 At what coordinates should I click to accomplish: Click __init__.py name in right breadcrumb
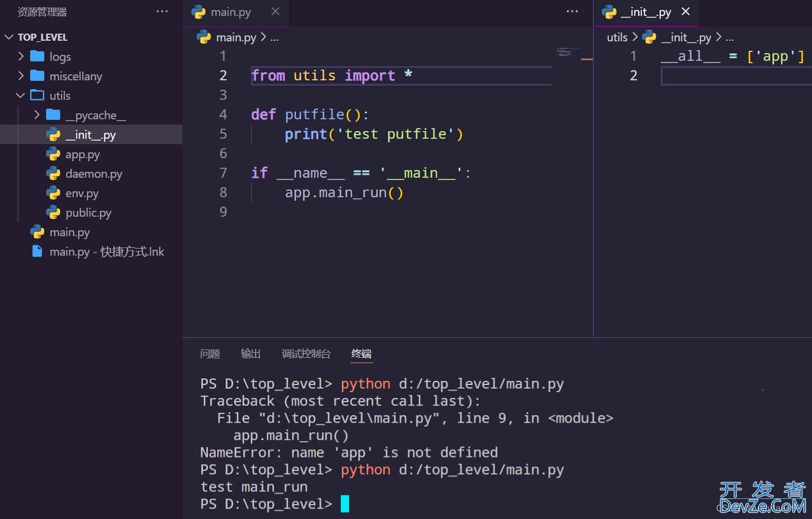(686, 37)
